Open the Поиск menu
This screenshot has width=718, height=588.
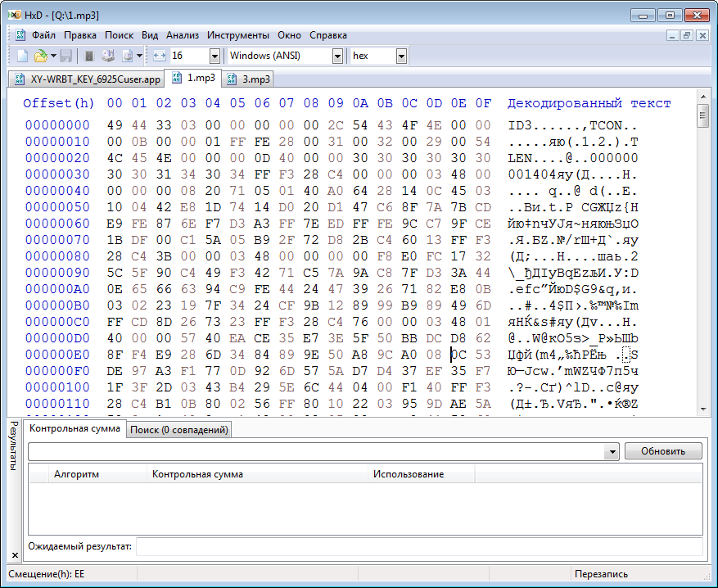pyautogui.click(x=119, y=35)
